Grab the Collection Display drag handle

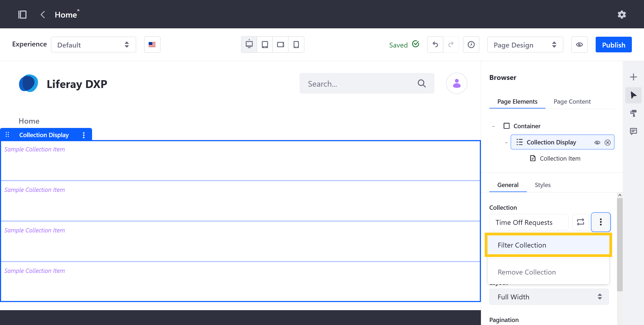[7, 134]
